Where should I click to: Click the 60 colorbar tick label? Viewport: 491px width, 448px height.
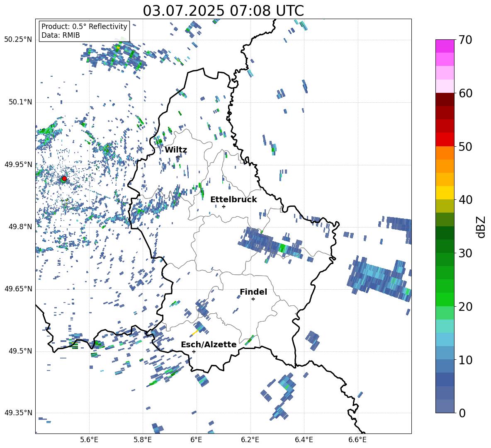465,93
